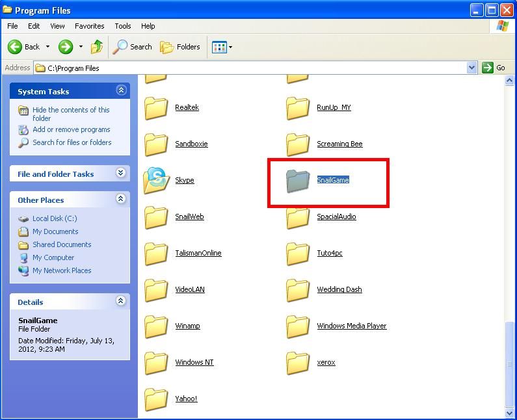Open My Computer link
The height and width of the screenshot is (420, 517).
(53, 257)
